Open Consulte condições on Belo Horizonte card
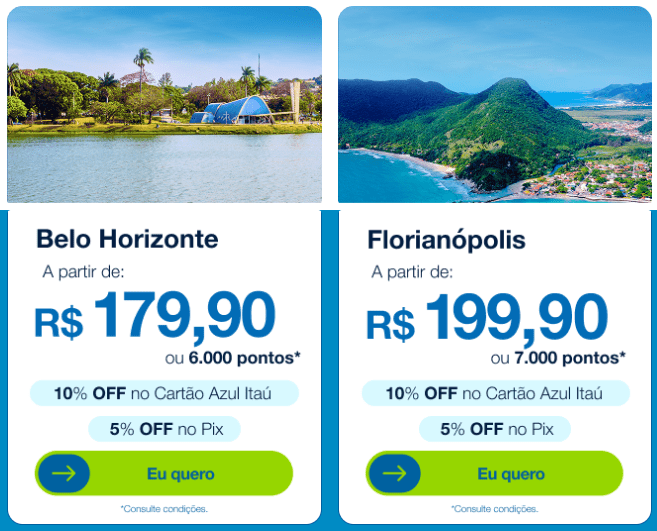The height and width of the screenshot is (531, 657). [164, 509]
